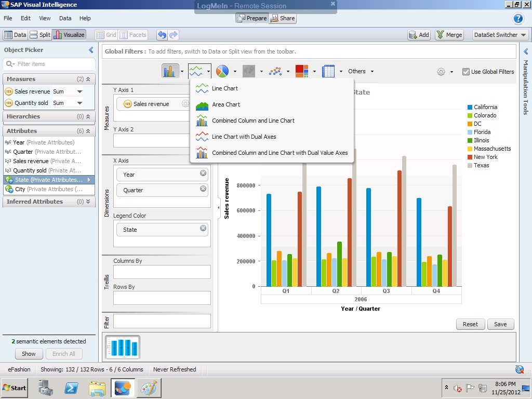Click the redo arrow icon
The width and height of the screenshot is (532, 399).
pyautogui.click(x=174, y=35)
